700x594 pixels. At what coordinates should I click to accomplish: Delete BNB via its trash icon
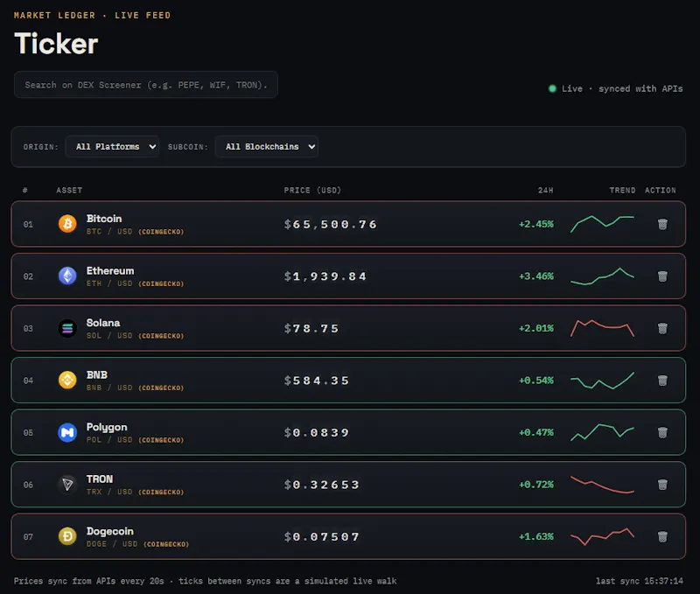point(662,381)
